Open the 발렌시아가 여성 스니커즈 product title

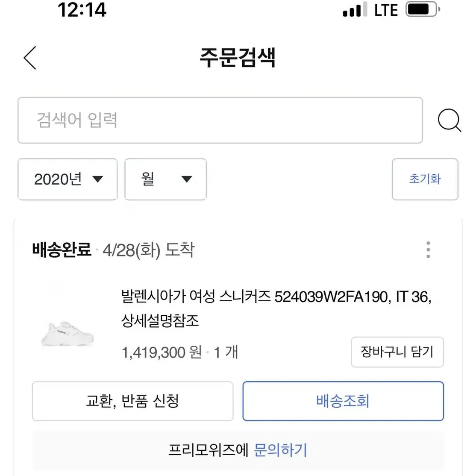point(276,309)
